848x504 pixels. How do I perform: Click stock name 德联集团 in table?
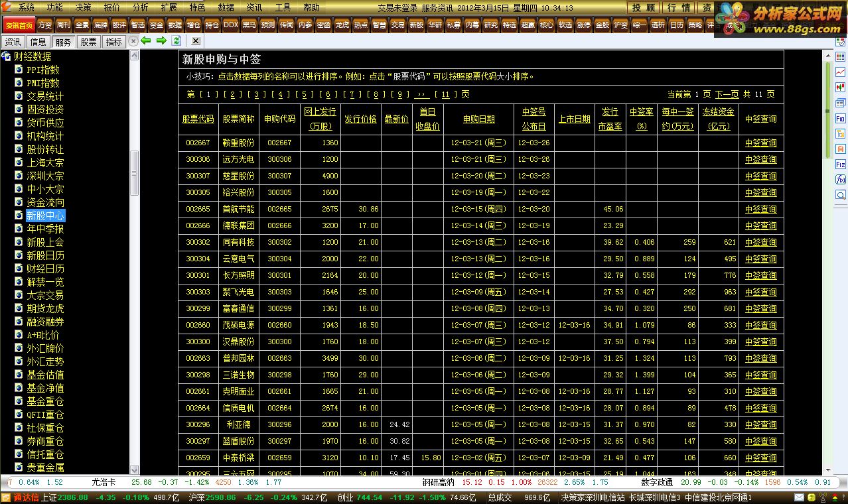pos(238,225)
